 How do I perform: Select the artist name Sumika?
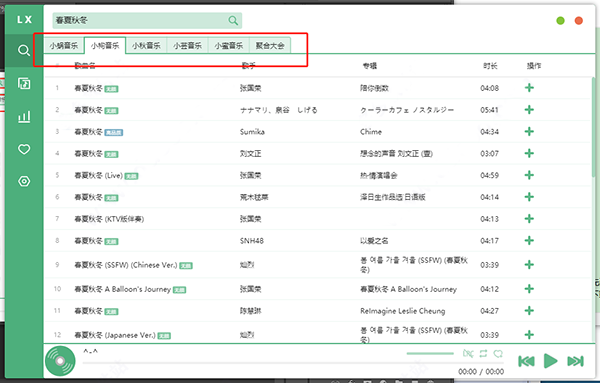(252, 132)
